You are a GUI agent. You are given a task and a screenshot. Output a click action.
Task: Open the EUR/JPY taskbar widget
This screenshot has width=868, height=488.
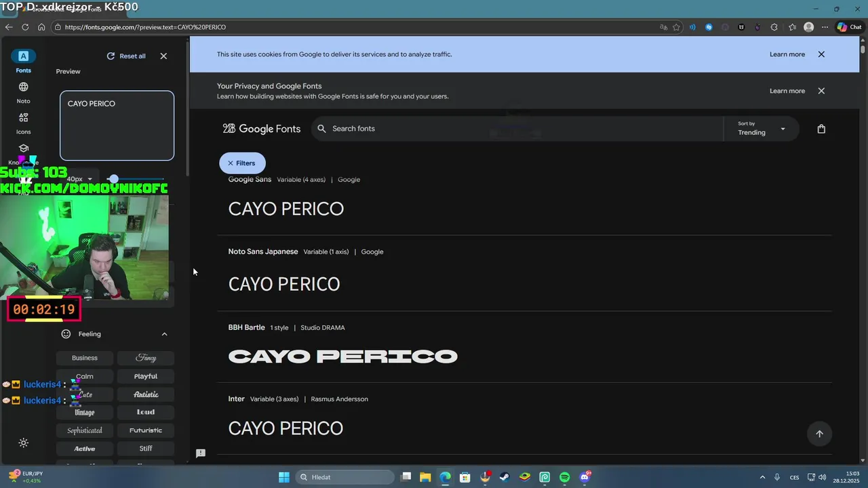tap(25, 477)
